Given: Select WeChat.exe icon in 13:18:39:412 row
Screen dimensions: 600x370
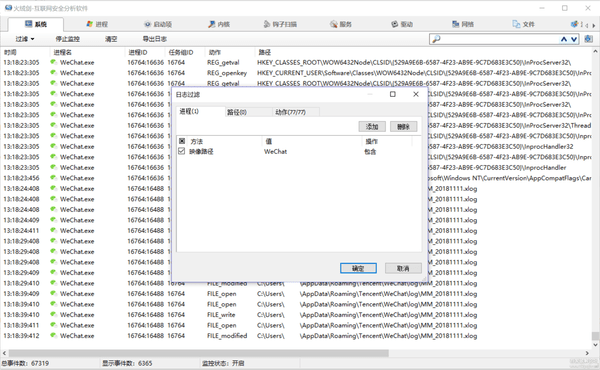Looking at the screenshot, I should click(x=54, y=336).
